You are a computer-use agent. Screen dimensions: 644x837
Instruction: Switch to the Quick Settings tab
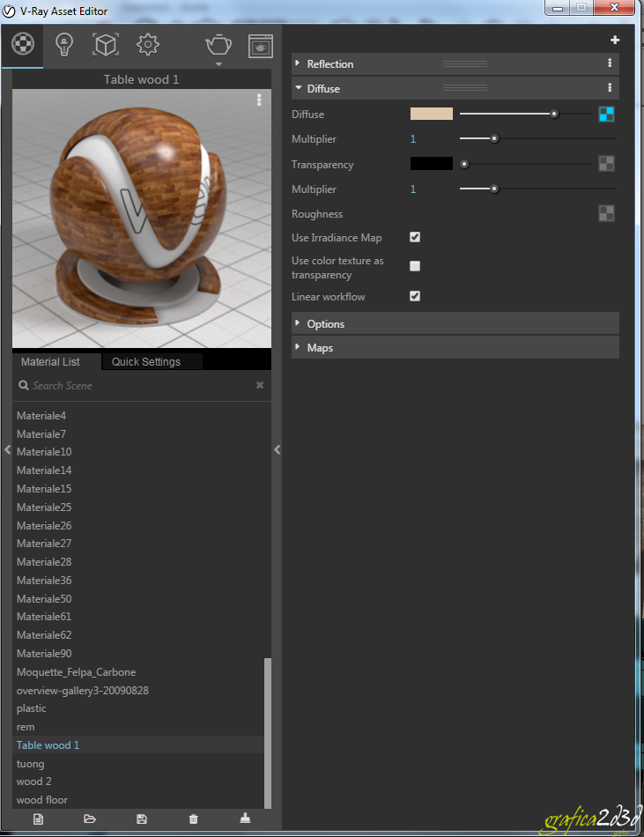pos(146,361)
